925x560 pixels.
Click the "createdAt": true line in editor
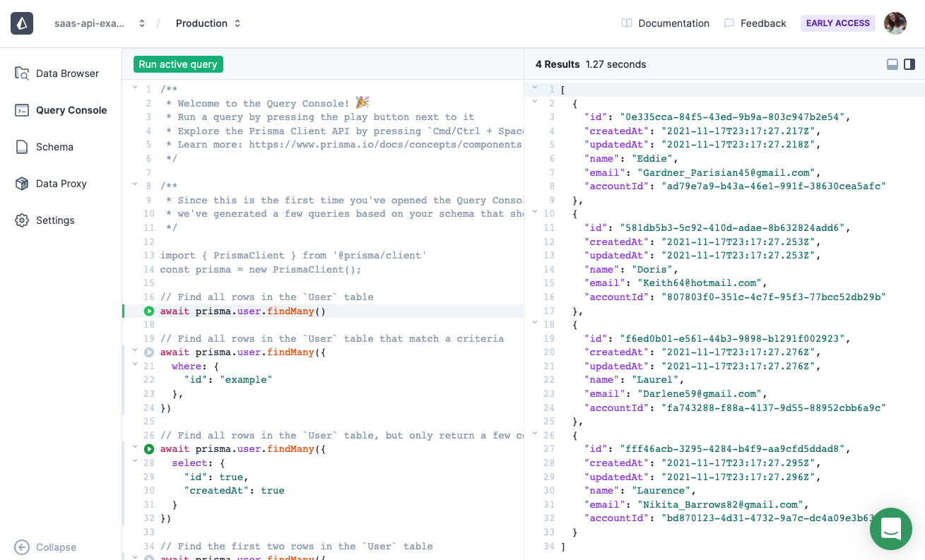(x=234, y=491)
